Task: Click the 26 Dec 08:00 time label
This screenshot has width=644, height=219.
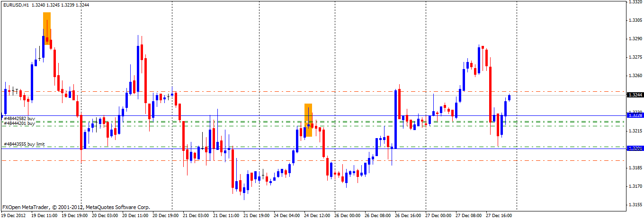Action: pyautogui.click(x=378, y=215)
